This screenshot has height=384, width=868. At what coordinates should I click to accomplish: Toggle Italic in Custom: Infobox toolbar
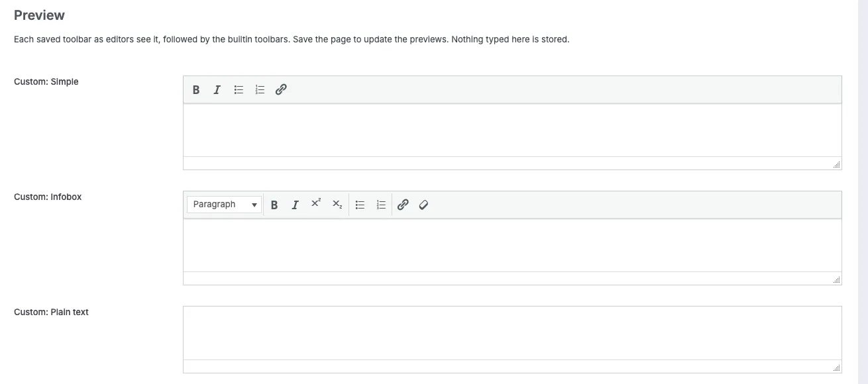pos(296,205)
